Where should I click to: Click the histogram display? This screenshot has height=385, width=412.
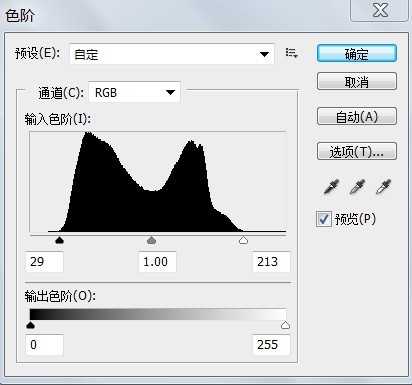[158, 182]
